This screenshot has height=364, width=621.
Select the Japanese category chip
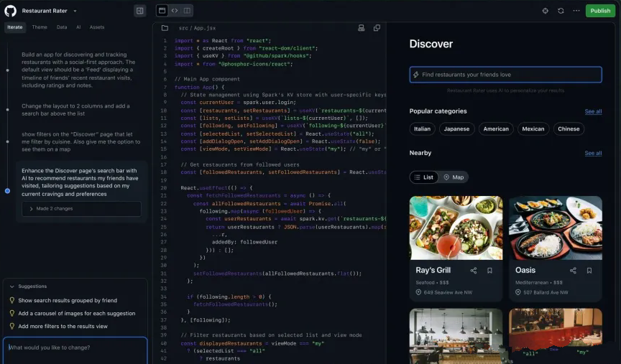(x=456, y=129)
